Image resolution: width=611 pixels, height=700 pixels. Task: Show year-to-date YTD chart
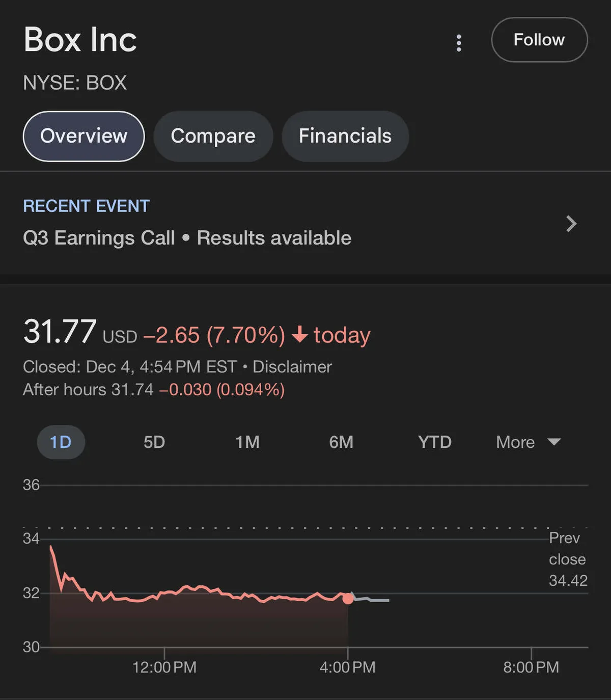pos(435,442)
